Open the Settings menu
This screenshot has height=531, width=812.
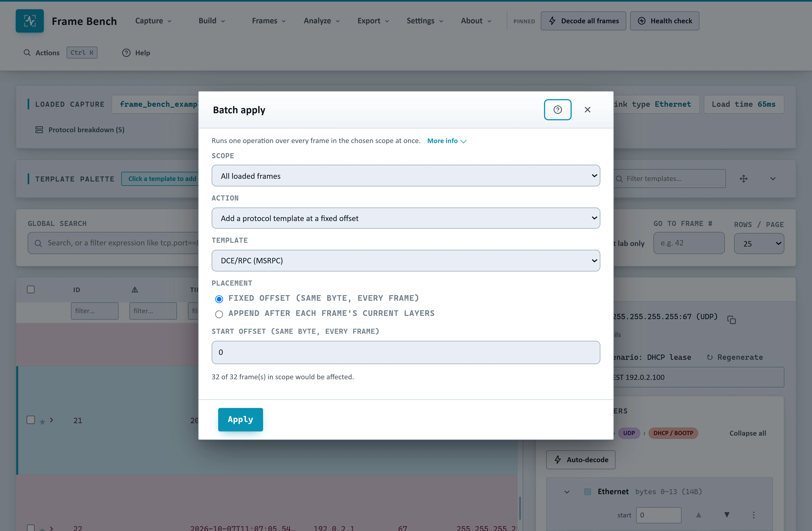(425, 21)
